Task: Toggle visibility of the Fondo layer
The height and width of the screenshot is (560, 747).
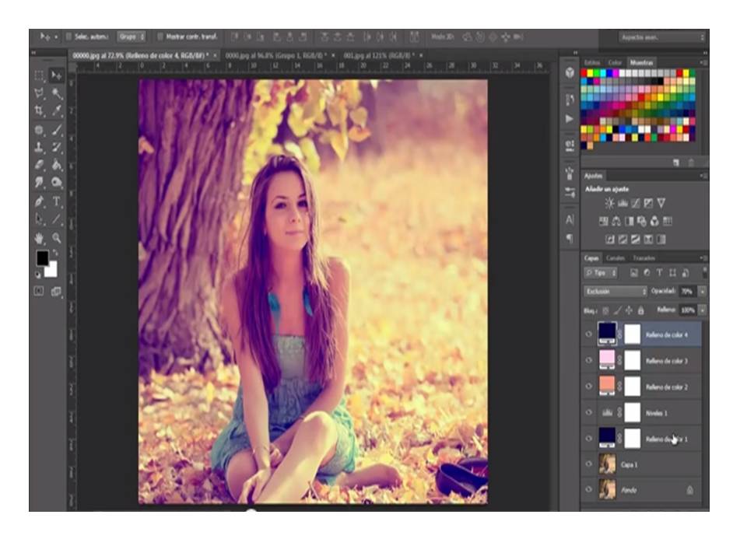Action: click(x=590, y=491)
